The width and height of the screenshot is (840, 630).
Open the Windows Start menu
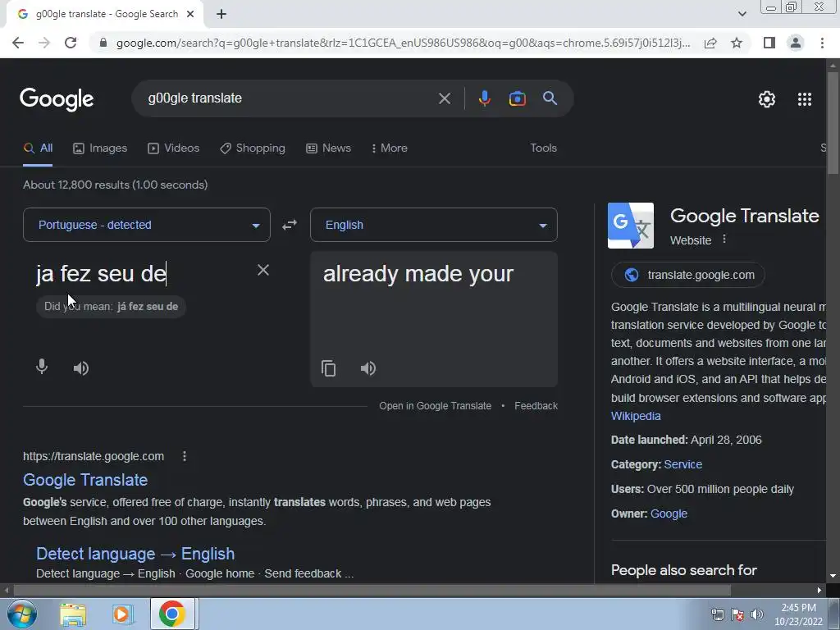(21, 614)
